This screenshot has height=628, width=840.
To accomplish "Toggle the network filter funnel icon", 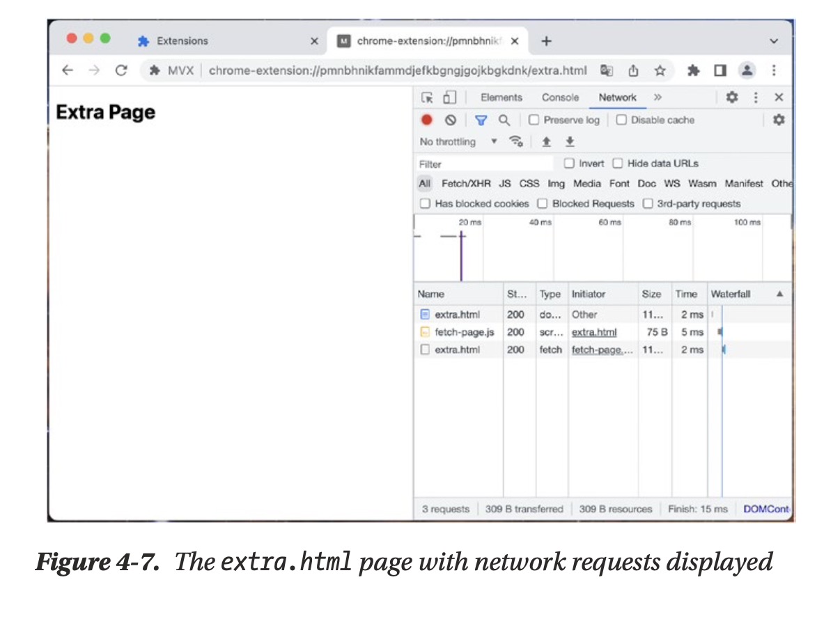I will 481,120.
